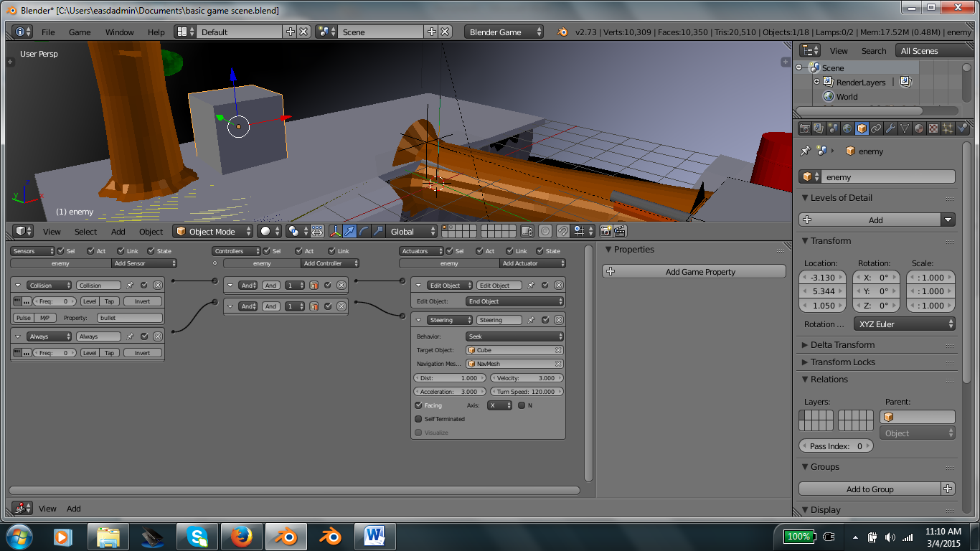Open the Physics properties tab icon
Viewport: 980px width, 551px height.
pyautogui.click(x=962, y=128)
